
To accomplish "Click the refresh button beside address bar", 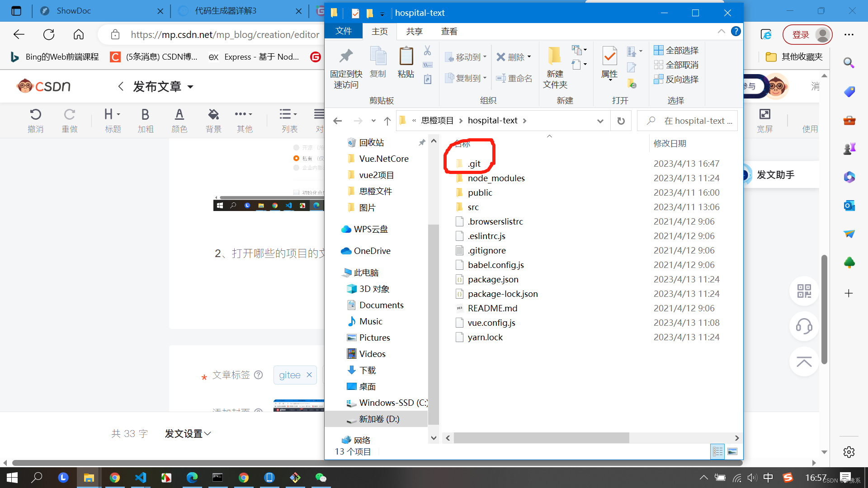I will (621, 121).
